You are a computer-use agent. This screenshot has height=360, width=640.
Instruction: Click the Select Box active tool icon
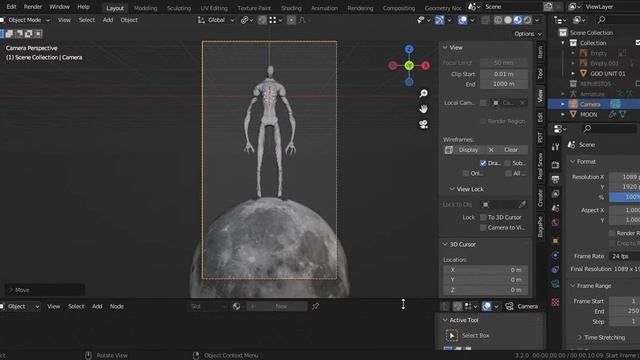452,336
